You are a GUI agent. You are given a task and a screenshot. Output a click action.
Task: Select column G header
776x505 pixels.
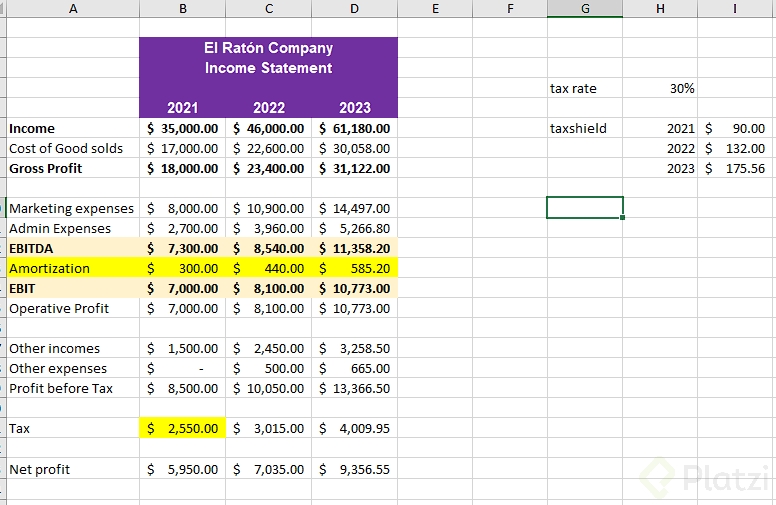pos(585,8)
